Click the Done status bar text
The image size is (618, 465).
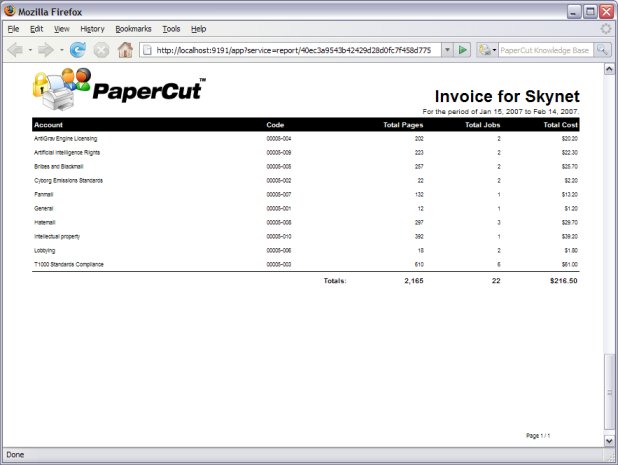pos(15,455)
